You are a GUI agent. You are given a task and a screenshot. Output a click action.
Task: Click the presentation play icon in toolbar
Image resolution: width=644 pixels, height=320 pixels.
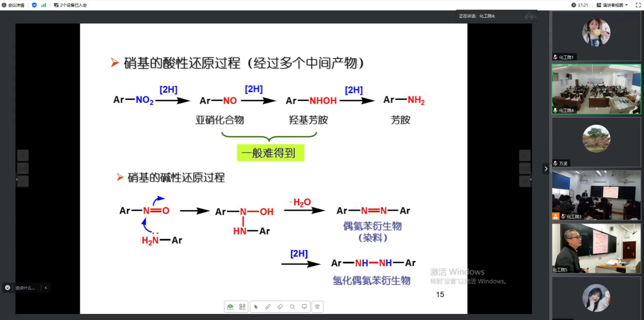click(x=318, y=307)
